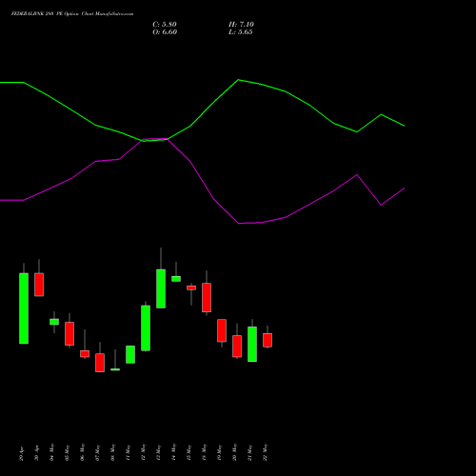Click the green indicator line's peak
The image size is (476, 476).
[x=239, y=80]
